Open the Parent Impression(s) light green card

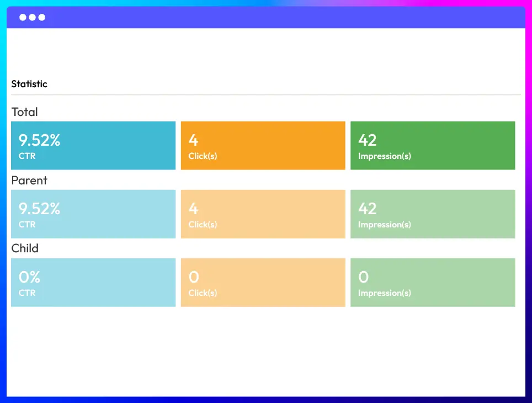pos(433,214)
